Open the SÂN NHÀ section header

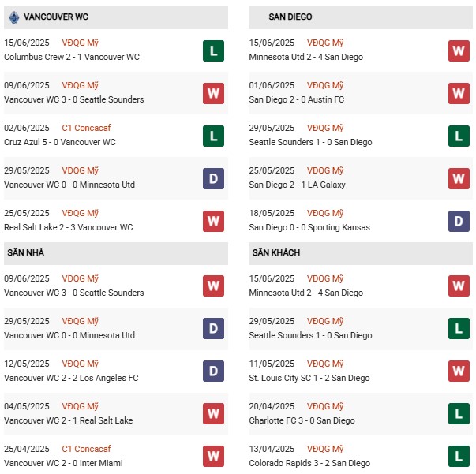[116, 253]
